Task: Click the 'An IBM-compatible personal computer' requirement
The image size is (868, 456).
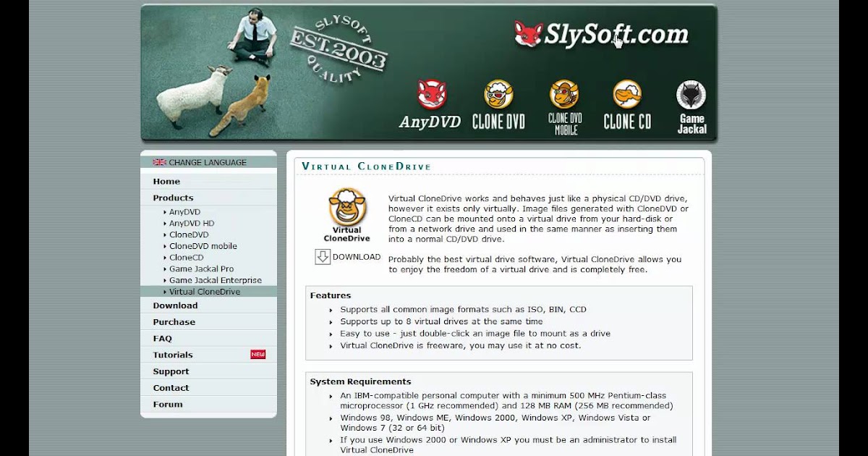Action: pos(507,401)
